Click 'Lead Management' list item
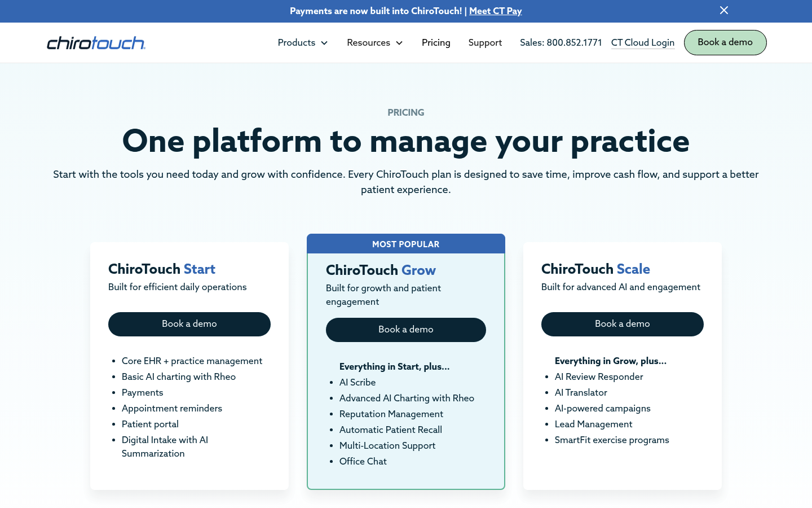 (x=594, y=424)
